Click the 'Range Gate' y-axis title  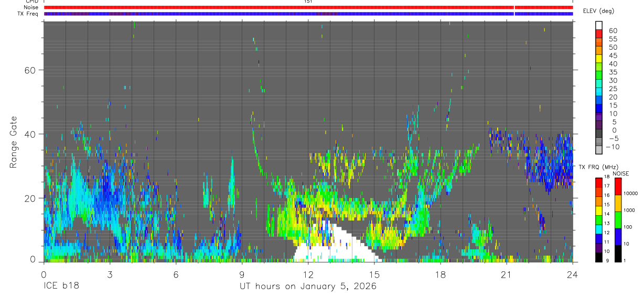pyautogui.click(x=14, y=142)
